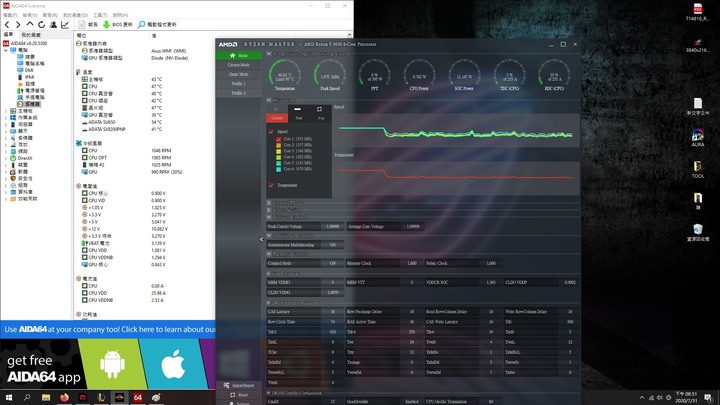The image size is (720, 405).
Task: Open the last AIDA64 menu bar item
Action: tap(120, 15)
